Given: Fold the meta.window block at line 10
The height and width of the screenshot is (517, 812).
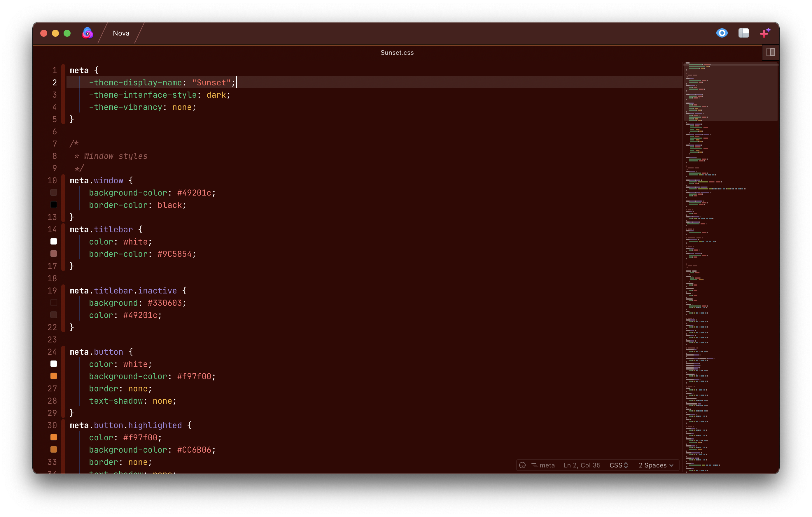Looking at the screenshot, I should coord(63,181).
